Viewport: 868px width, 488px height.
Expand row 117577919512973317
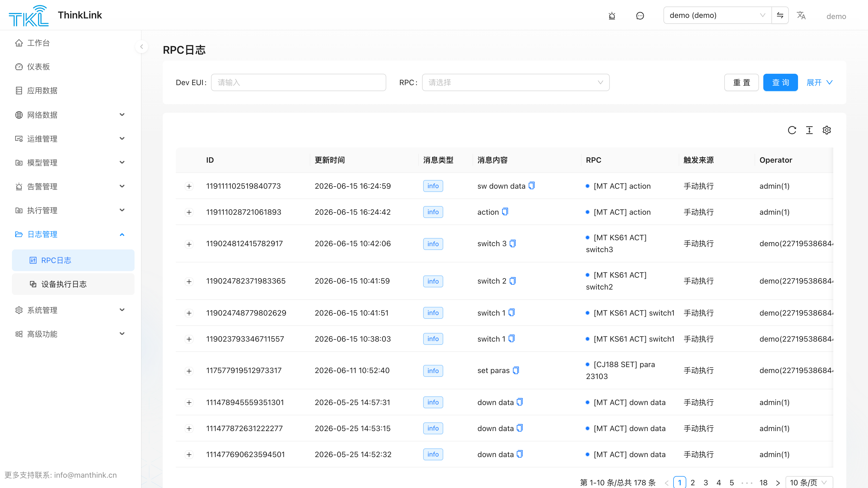(189, 371)
